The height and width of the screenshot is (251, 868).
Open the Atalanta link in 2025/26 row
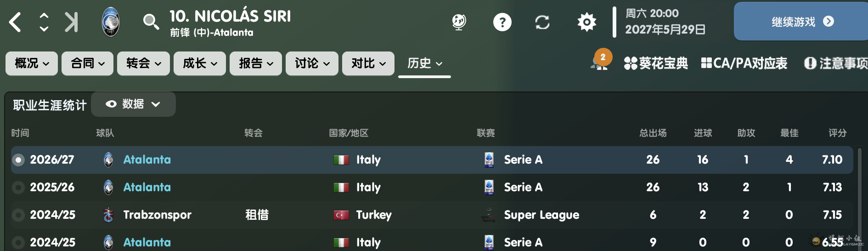click(x=147, y=187)
